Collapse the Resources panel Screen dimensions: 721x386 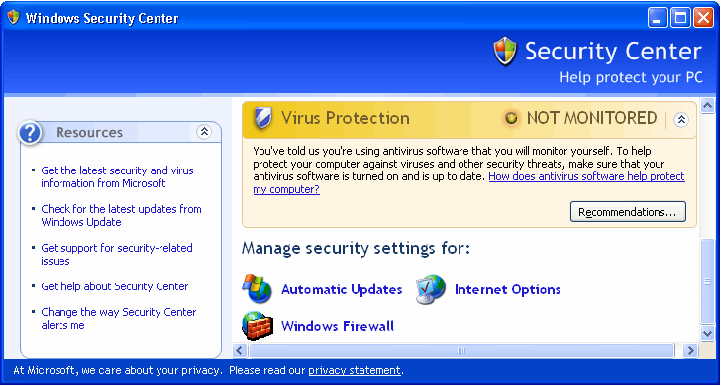(x=204, y=132)
